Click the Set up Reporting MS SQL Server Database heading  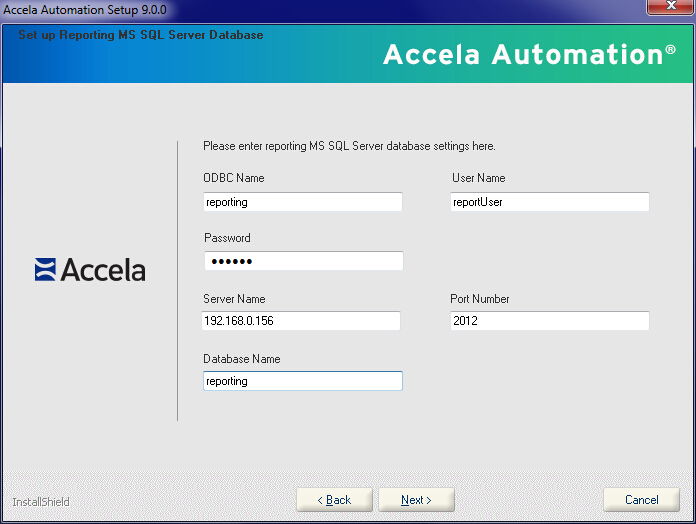[x=141, y=35]
